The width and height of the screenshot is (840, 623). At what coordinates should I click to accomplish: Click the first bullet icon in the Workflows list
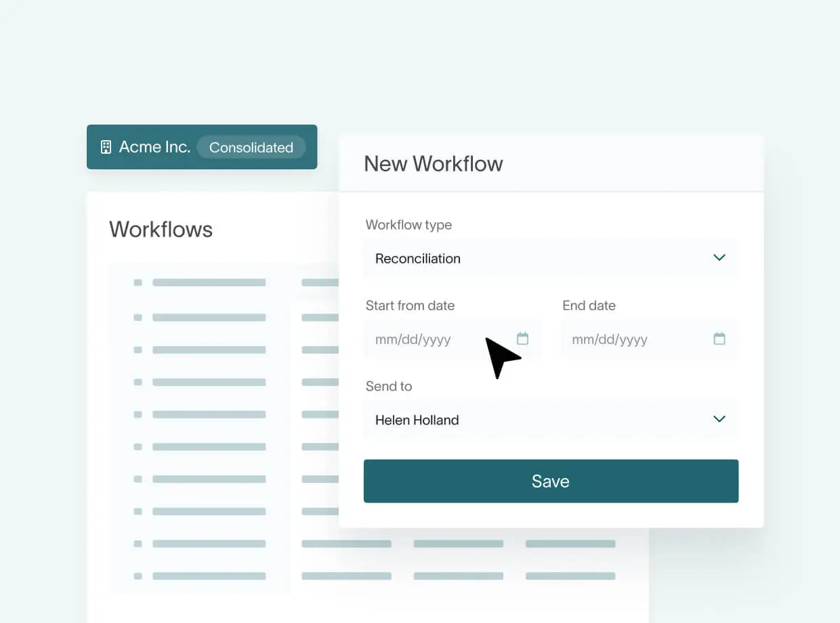138,282
